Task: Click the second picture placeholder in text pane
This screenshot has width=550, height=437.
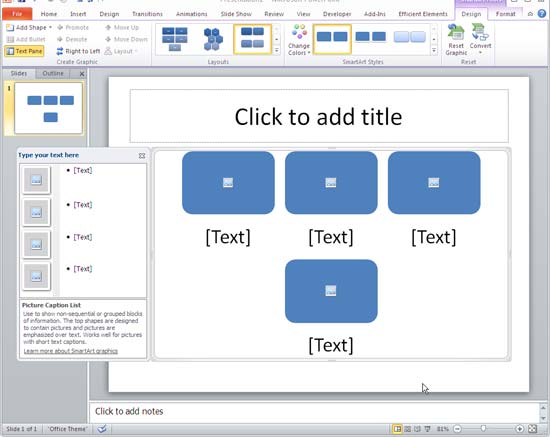Action: coord(36,213)
